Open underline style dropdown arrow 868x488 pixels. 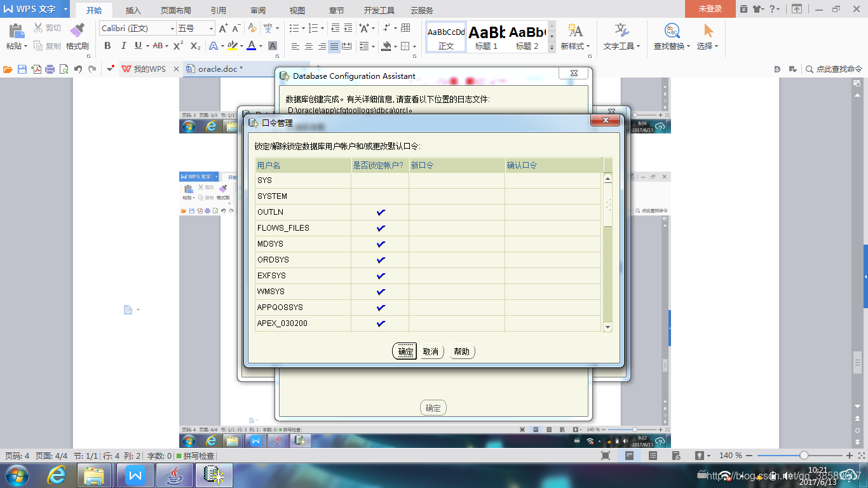coord(147,46)
